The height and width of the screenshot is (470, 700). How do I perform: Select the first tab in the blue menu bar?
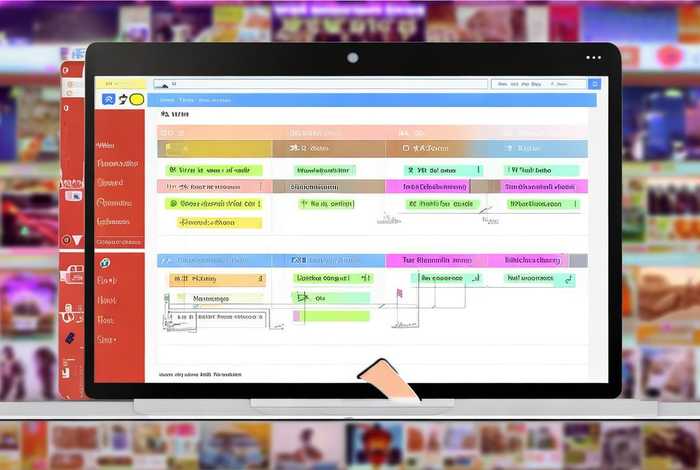[x=166, y=100]
